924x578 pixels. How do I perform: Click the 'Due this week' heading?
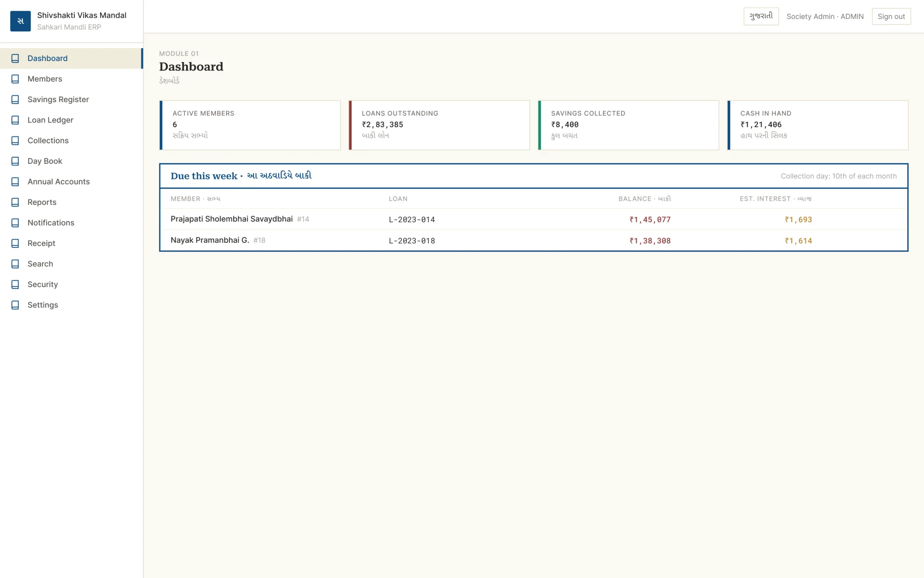pyautogui.click(x=241, y=176)
